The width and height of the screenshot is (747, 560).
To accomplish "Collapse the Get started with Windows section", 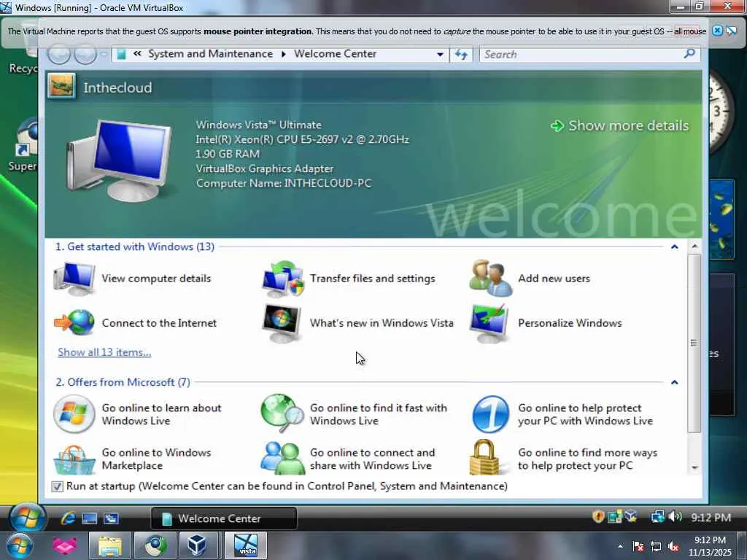I will click(x=674, y=246).
